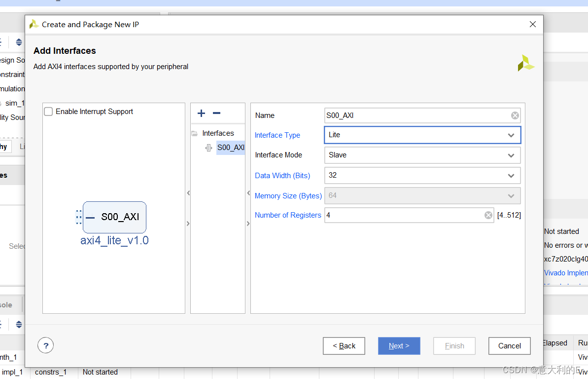Click the Data Width (Bits) label
The width and height of the screenshot is (588, 379).
pos(282,176)
